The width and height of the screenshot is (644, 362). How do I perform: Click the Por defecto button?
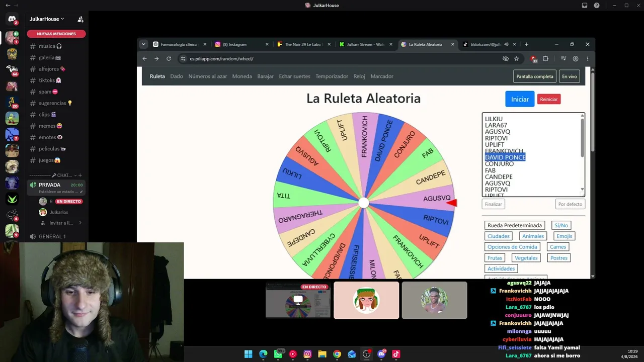570,204
